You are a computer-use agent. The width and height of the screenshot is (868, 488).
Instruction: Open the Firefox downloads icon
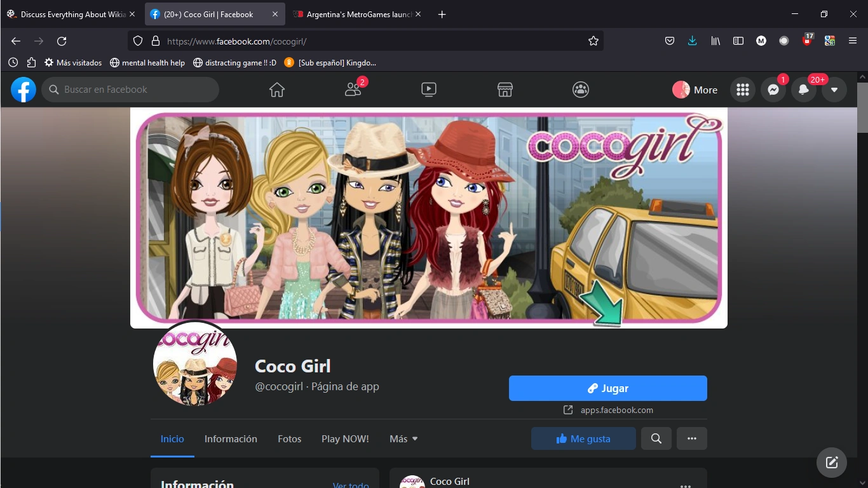pyautogui.click(x=692, y=41)
